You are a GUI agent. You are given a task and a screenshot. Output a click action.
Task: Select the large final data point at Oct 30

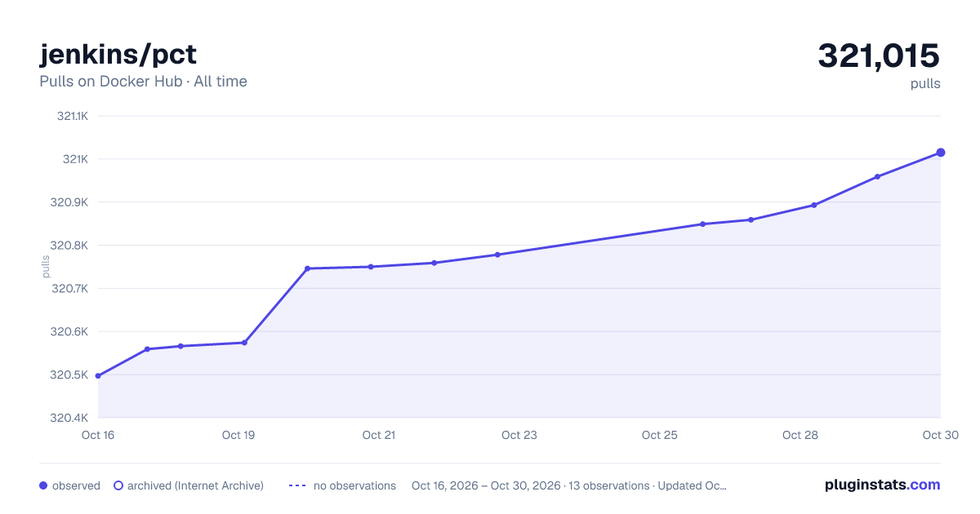[941, 153]
